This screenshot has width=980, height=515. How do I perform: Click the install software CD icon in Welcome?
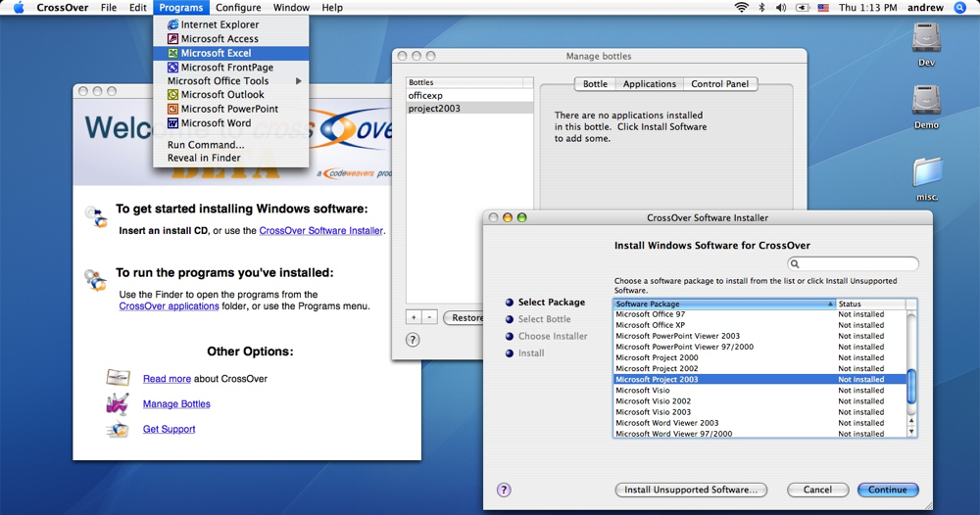pyautogui.click(x=97, y=216)
